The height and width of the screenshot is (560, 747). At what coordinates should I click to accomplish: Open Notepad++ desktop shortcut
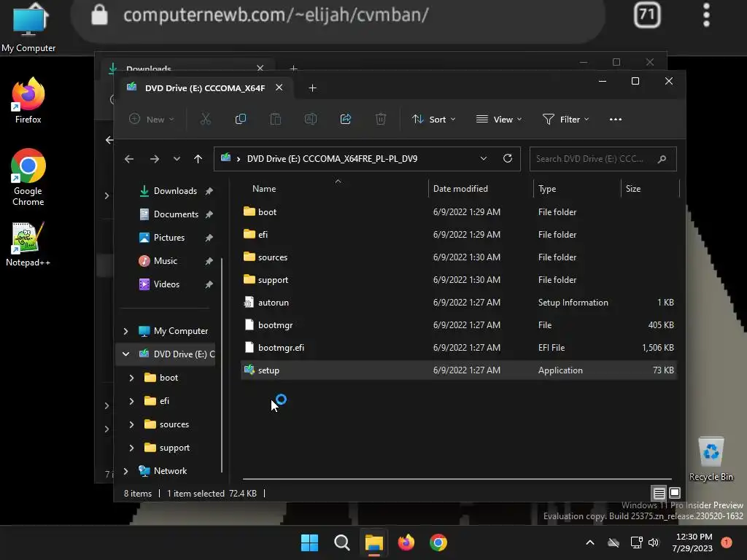tap(28, 244)
